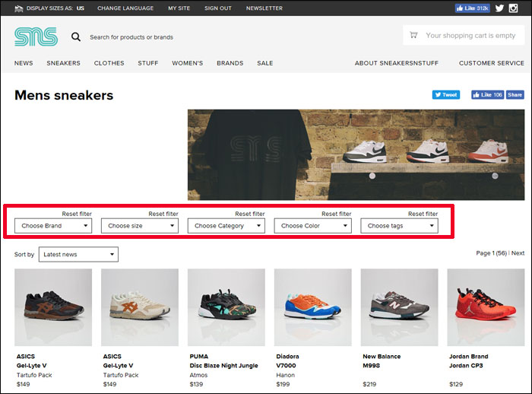Go to Next page of results

tap(518, 253)
